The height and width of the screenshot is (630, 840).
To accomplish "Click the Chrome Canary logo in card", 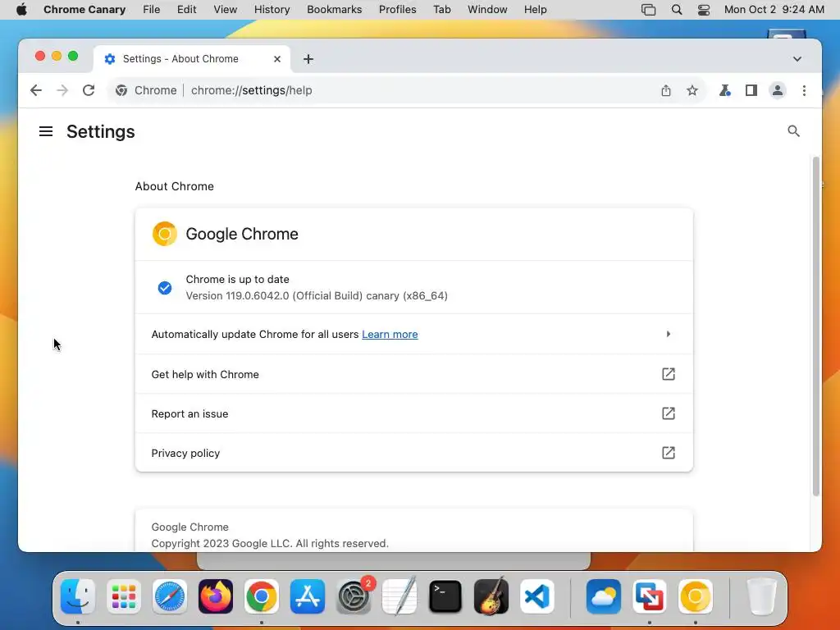I will pos(164,234).
